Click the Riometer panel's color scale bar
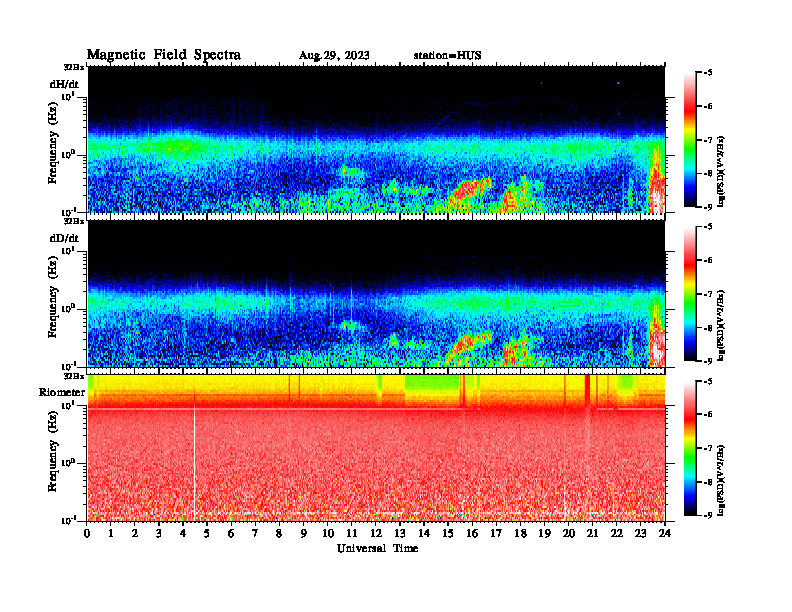Screen dimensions: 792x612 (690, 448)
